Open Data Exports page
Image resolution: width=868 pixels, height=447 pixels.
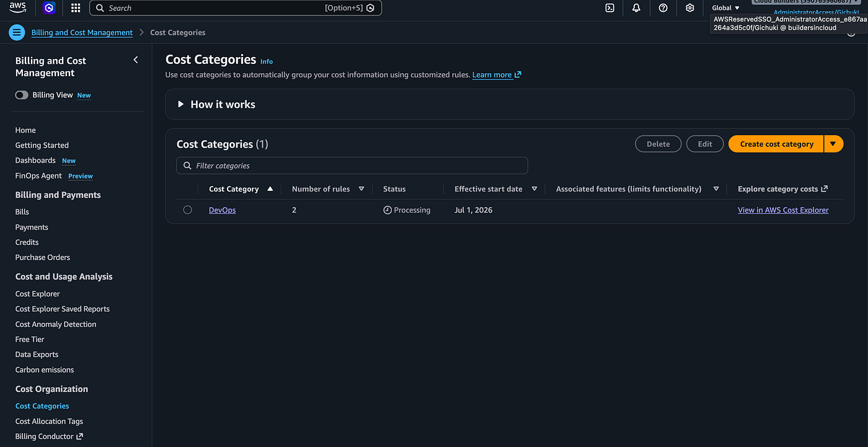click(37, 355)
